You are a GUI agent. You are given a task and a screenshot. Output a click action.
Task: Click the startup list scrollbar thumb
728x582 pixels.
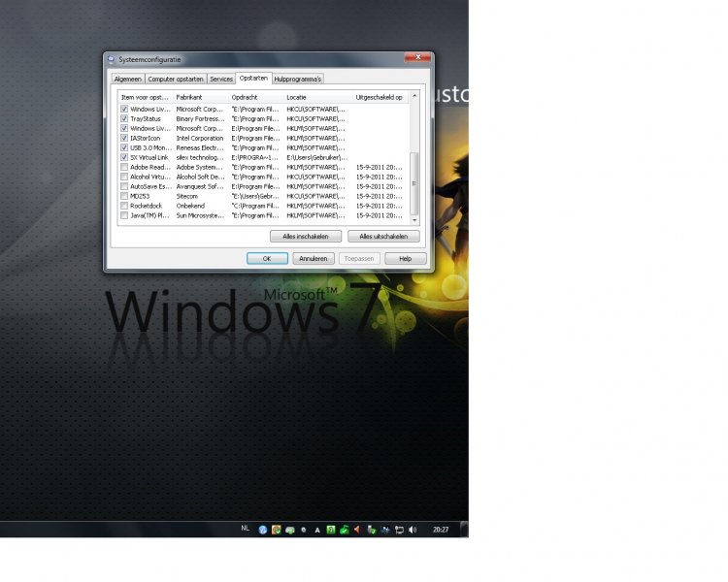coord(414,183)
